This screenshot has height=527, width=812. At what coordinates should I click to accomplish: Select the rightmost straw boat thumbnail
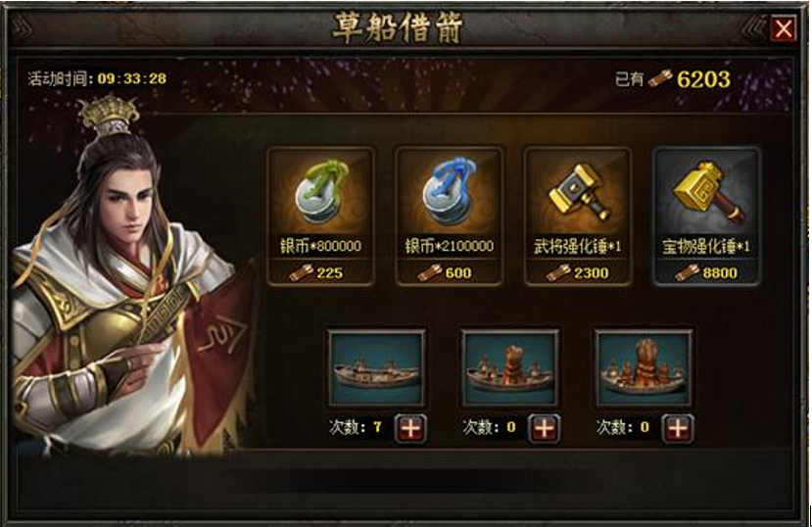644,368
